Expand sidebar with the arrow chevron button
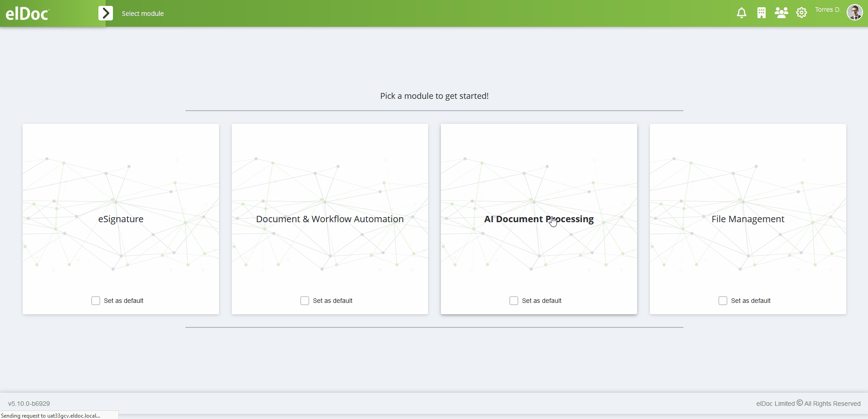The width and height of the screenshot is (868, 419). coord(106,13)
